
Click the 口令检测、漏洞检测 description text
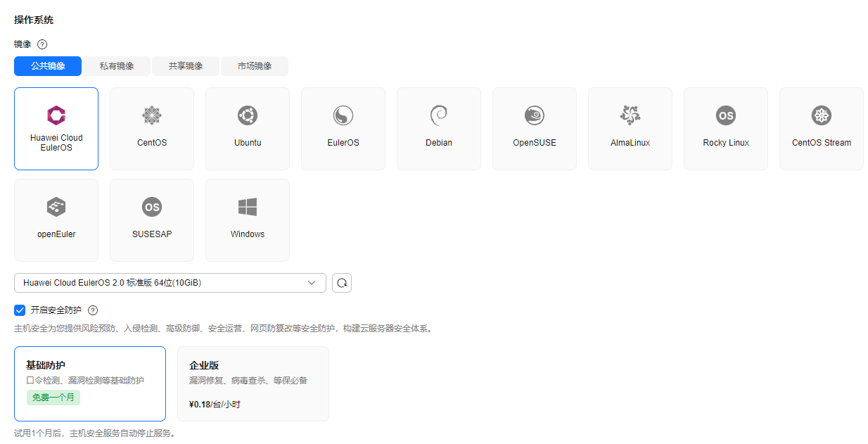85,381
